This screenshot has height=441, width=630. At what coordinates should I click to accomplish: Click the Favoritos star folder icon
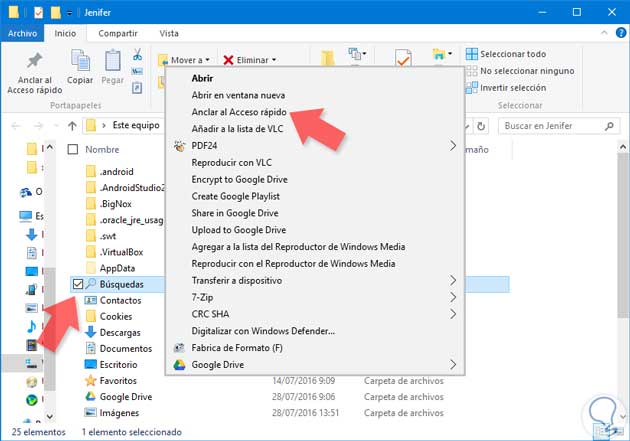tap(90, 380)
